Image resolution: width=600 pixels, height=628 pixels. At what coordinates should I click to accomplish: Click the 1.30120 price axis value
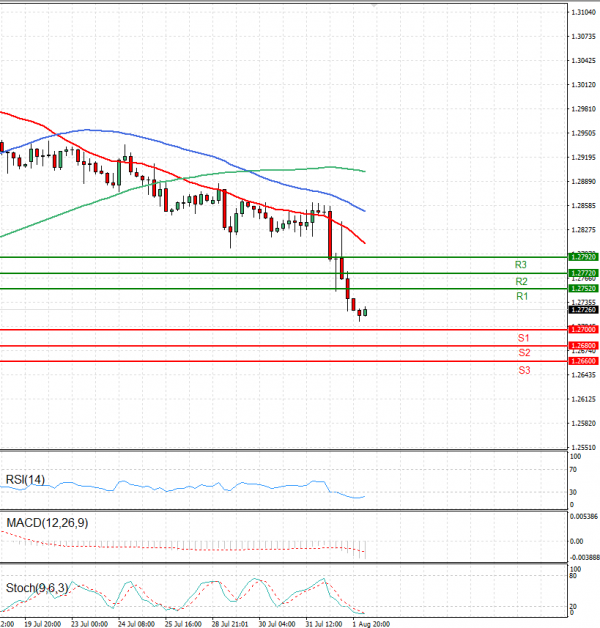click(584, 85)
